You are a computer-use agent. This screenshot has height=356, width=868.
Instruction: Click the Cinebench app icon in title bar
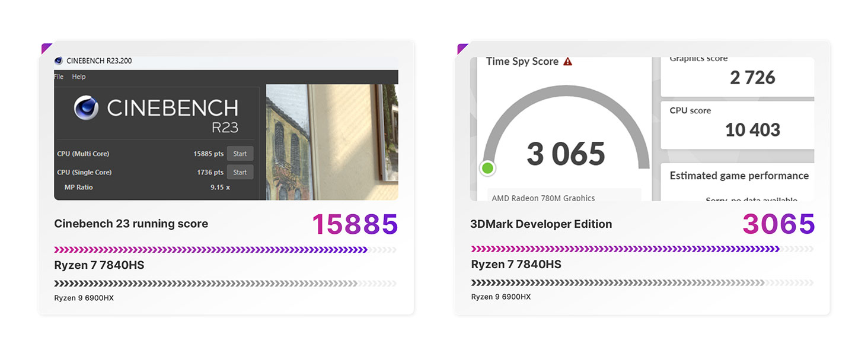pos(59,61)
